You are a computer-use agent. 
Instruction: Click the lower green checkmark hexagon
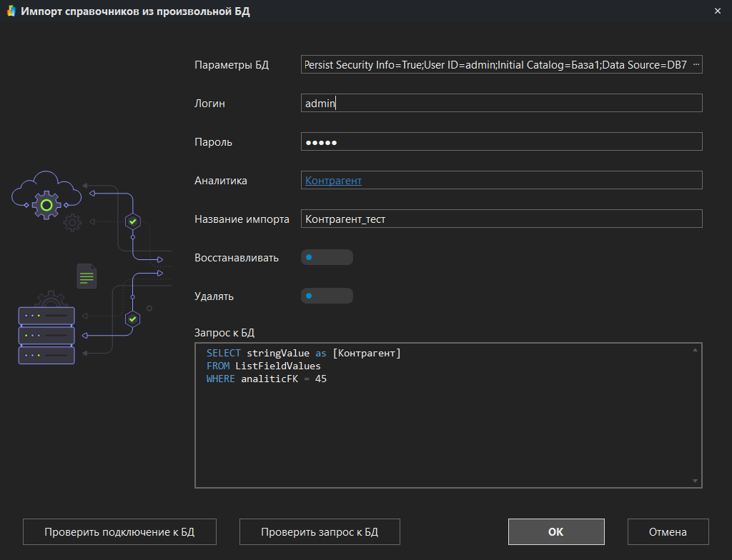(132, 318)
